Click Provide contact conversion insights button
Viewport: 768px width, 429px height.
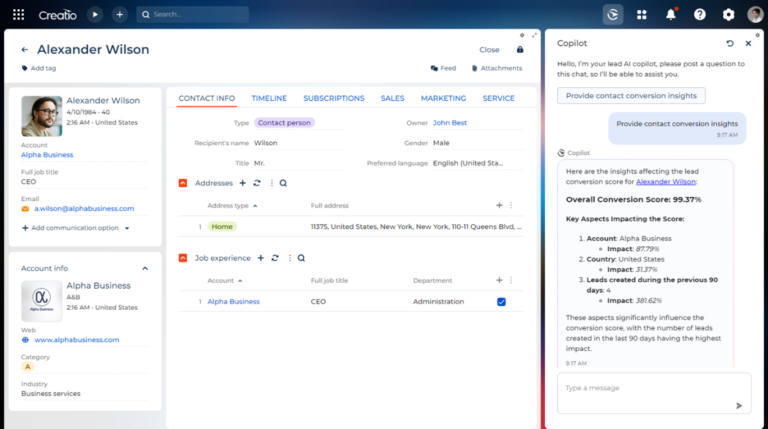click(x=631, y=96)
